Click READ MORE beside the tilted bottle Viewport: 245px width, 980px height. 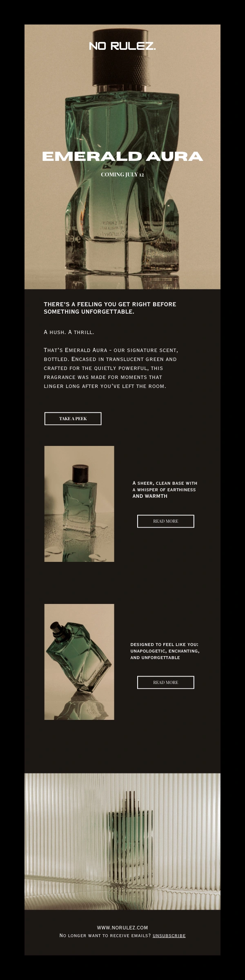point(166,682)
